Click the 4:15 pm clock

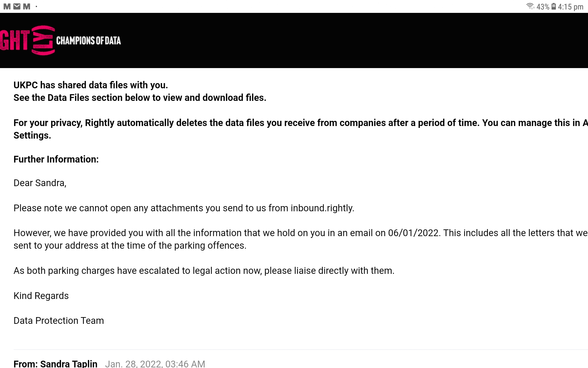pyautogui.click(x=571, y=7)
